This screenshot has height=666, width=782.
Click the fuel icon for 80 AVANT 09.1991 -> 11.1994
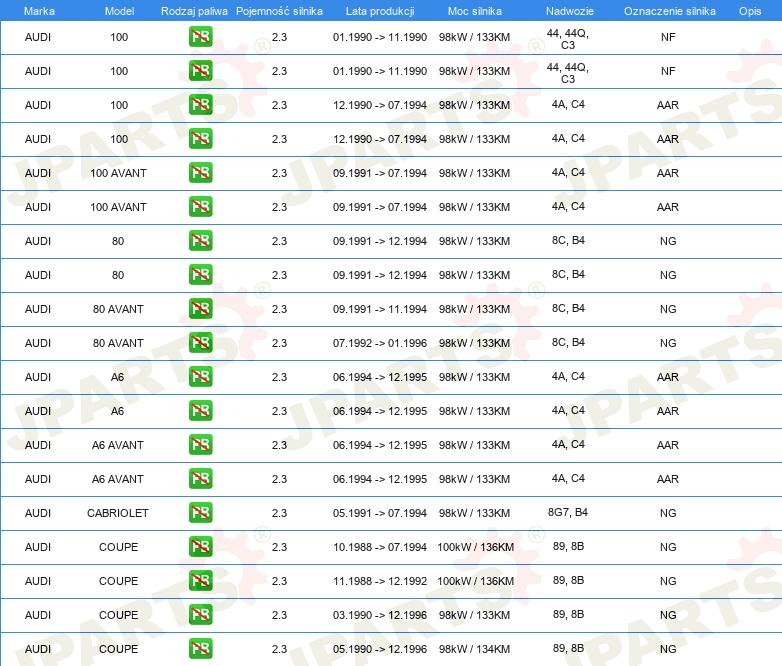200,308
